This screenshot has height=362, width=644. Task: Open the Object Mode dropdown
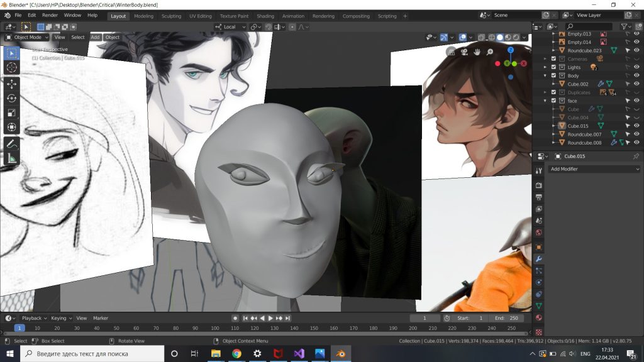26,37
